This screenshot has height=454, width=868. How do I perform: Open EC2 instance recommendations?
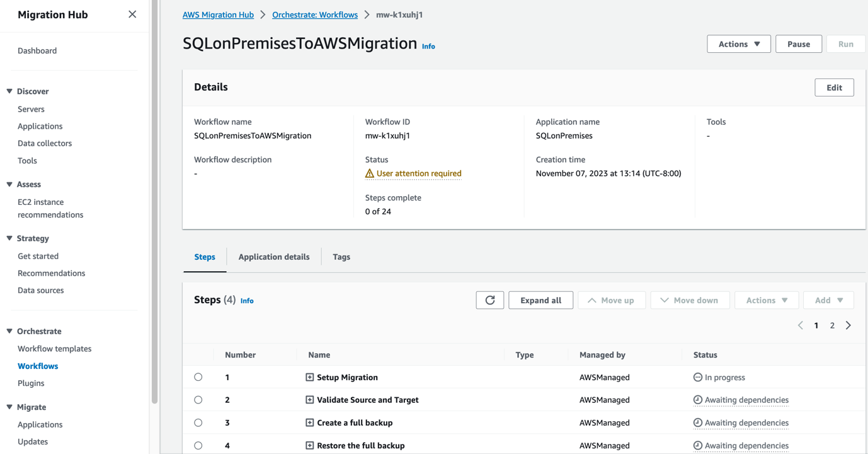tap(50, 208)
